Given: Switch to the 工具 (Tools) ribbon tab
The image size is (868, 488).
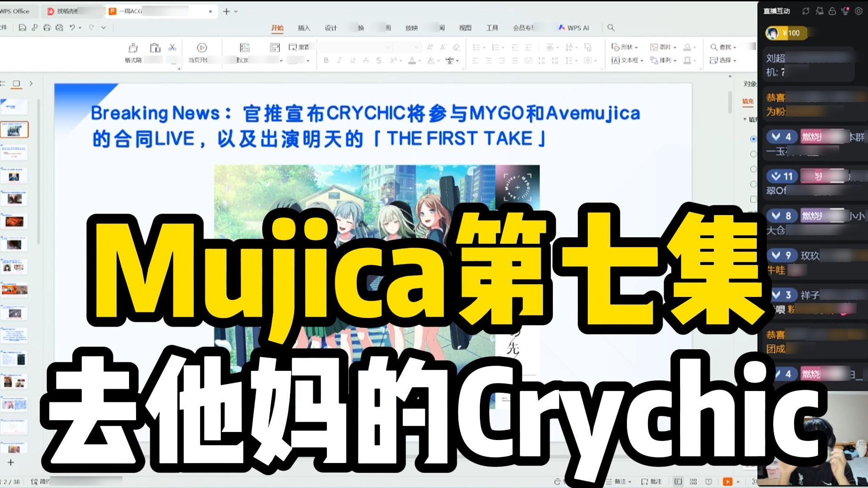Looking at the screenshot, I should (x=492, y=28).
